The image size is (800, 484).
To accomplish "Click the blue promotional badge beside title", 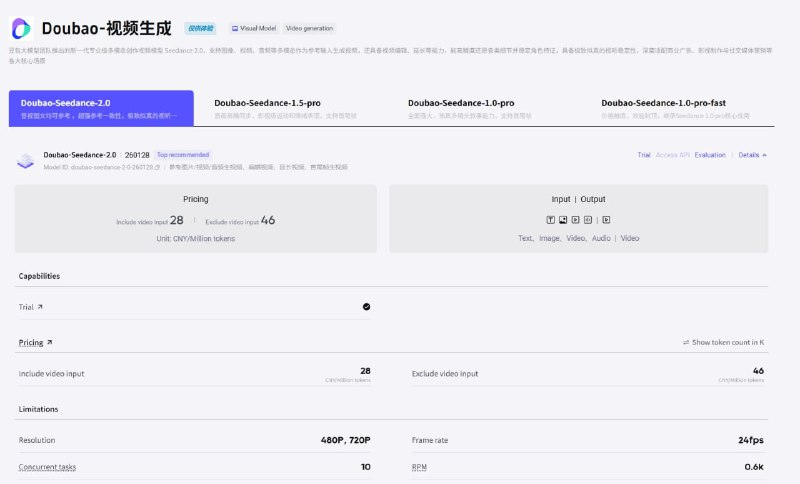I will point(201,29).
